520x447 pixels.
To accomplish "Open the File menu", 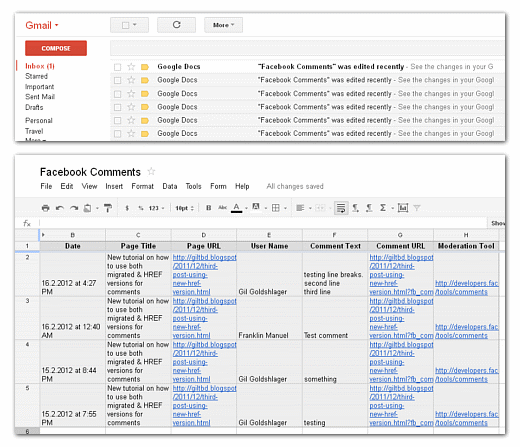I will (x=46, y=186).
